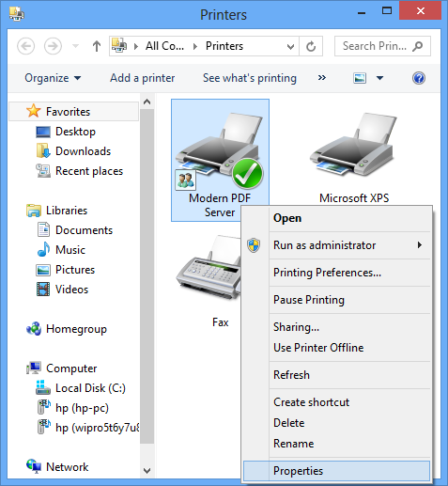448x486 pixels.
Task: Go up one level with the up arrow
Action: click(x=97, y=46)
